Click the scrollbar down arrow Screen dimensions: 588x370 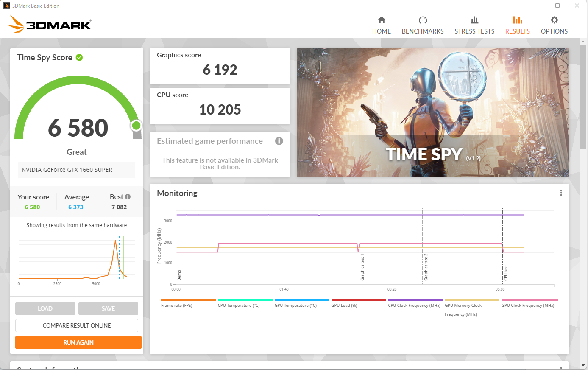[584, 365]
